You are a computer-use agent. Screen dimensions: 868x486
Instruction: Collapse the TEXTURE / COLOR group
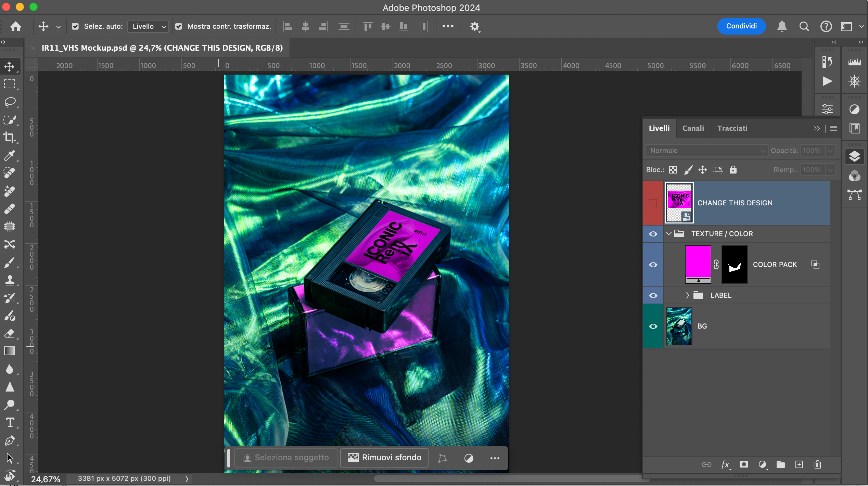(669, 234)
